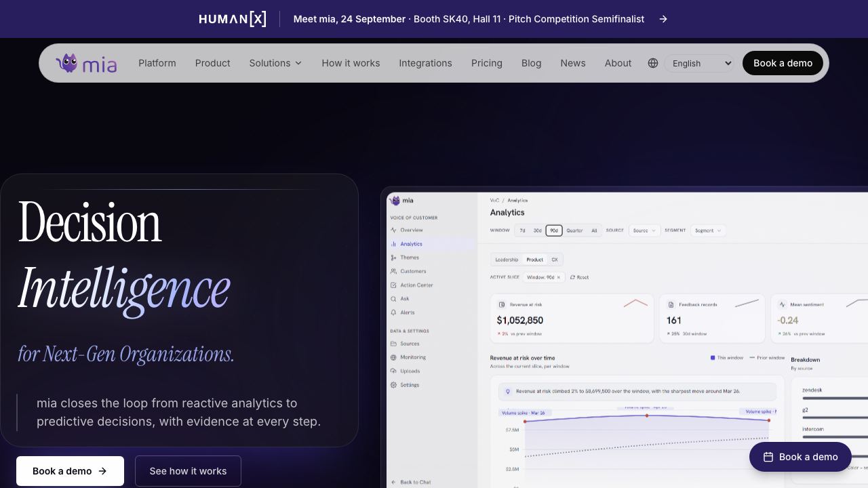Open How it works in the navigation bar
The height and width of the screenshot is (488, 868).
351,63
